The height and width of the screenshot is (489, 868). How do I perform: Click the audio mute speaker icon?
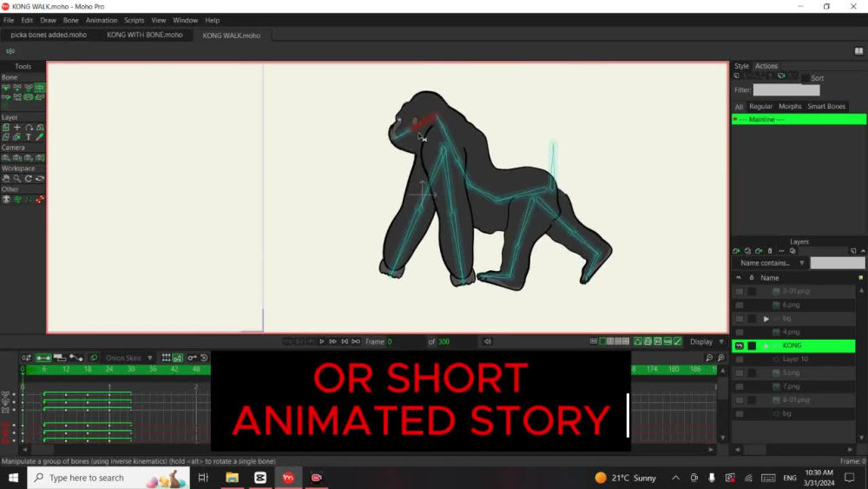pyautogui.click(x=488, y=341)
